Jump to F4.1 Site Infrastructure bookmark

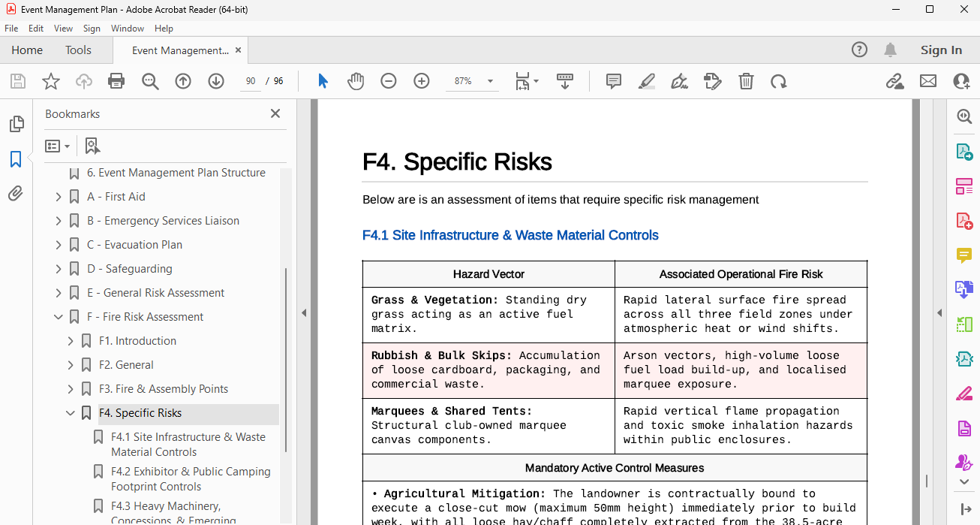coord(188,445)
